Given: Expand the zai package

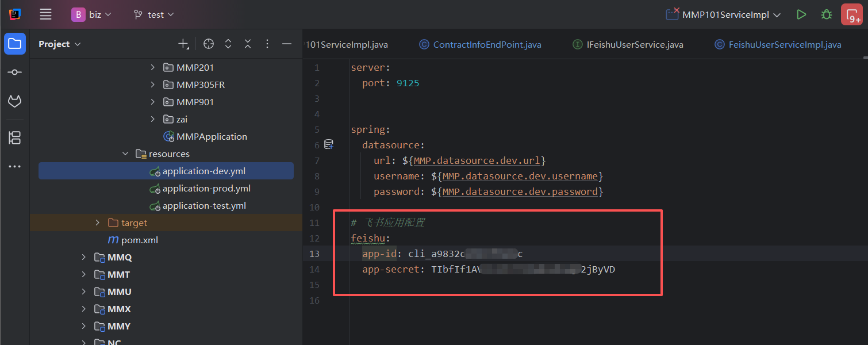Looking at the screenshot, I should pos(152,119).
